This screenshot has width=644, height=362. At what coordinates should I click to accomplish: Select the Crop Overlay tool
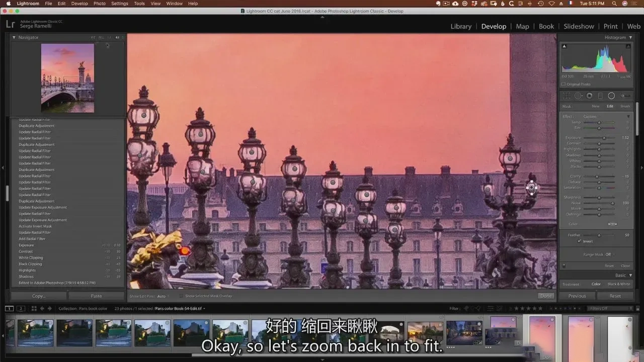point(567,96)
